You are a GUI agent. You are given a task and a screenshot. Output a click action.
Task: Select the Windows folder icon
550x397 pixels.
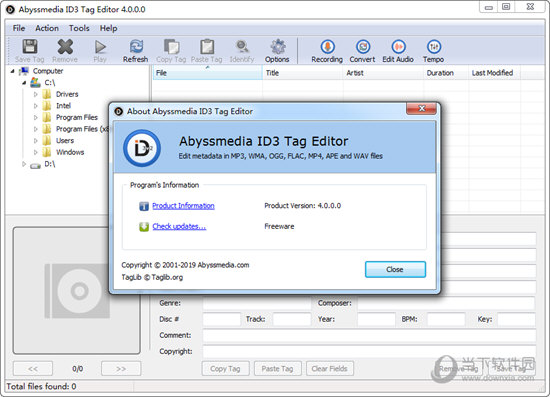point(47,152)
